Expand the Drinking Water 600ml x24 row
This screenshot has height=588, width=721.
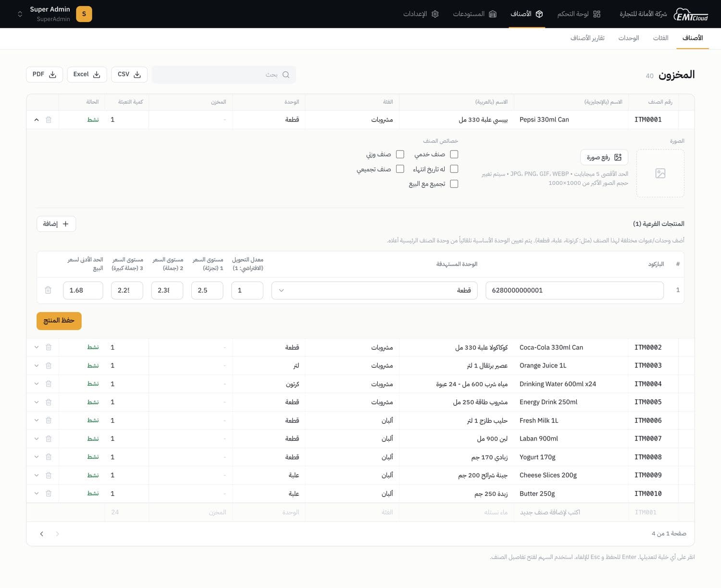(x=37, y=384)
